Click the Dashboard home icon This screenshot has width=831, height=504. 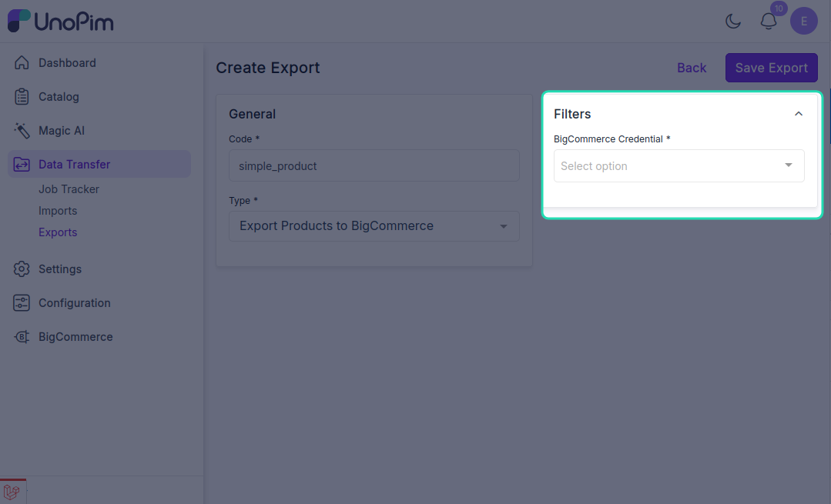tap(22, 62)
